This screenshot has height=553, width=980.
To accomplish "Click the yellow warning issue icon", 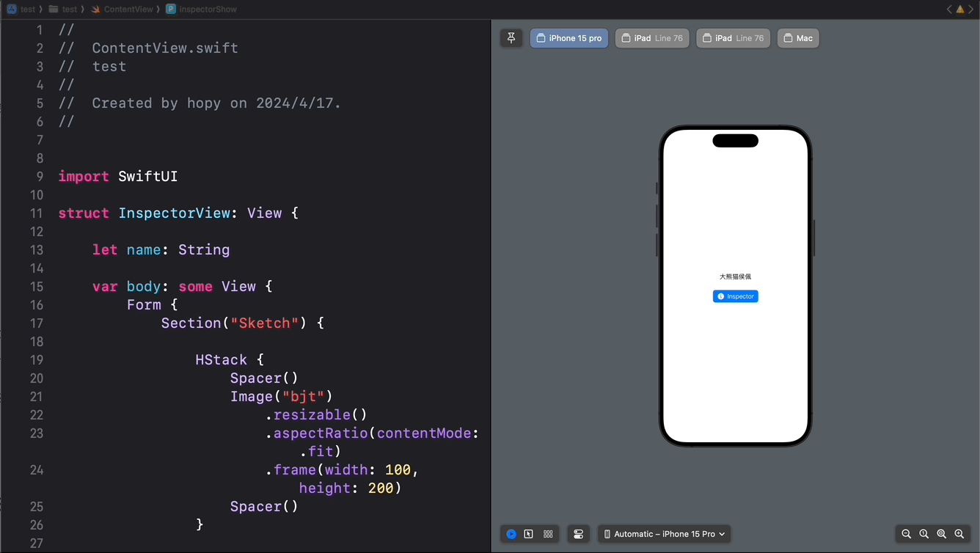I will [960, 9].
